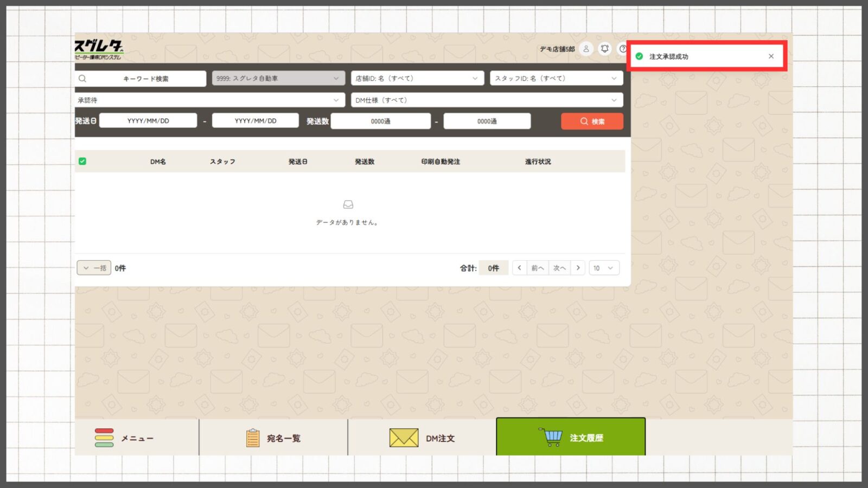Open the notification bell icon
Image resolution: width=868 pixels, height=488 pixels.
604,49
